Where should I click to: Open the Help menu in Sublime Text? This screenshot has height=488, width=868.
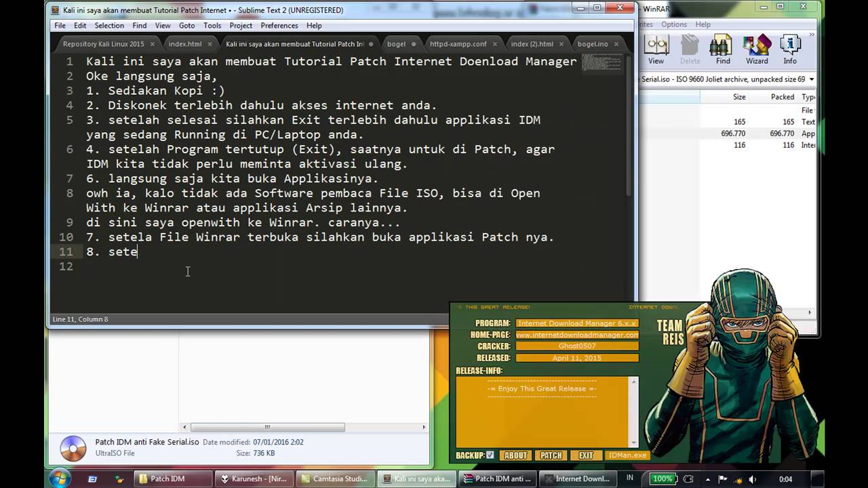(x=314, y=26)
